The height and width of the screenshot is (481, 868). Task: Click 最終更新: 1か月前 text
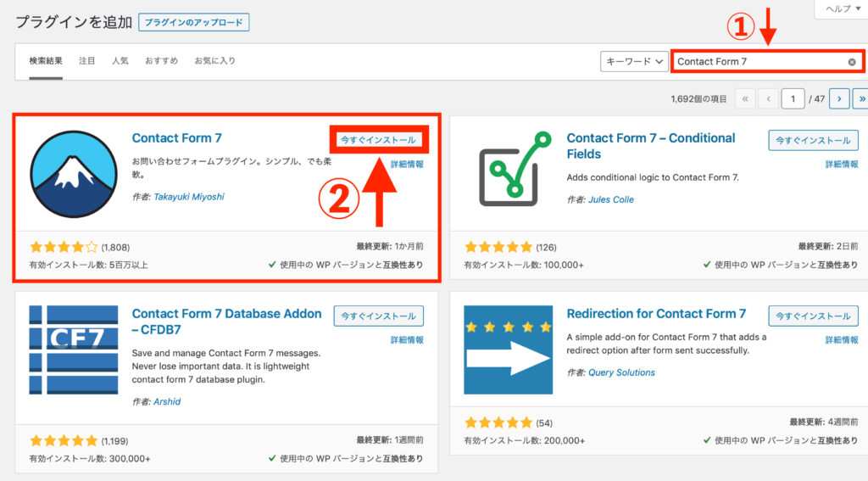[x=390, y=246]
